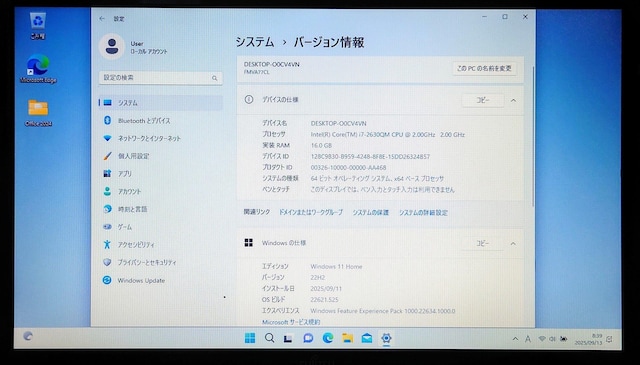This screenshot has height=365, width=640.
Task: Open System protection link
Action: pyautogui.click(x=371, y=212)
